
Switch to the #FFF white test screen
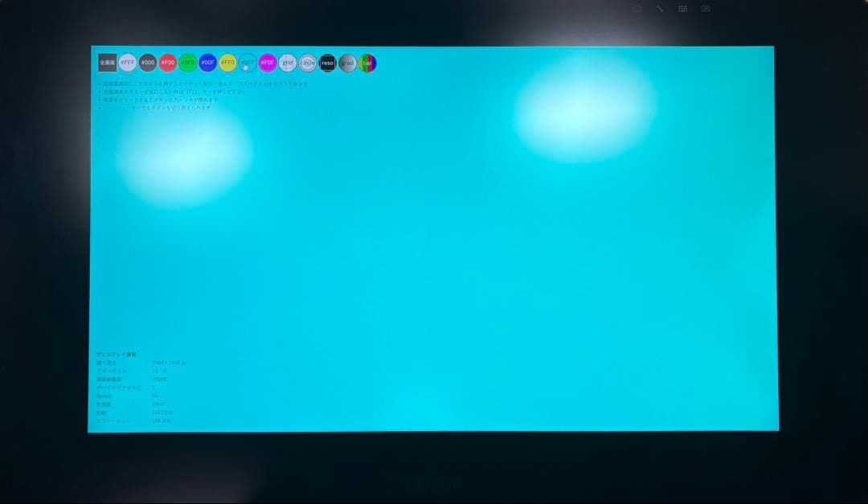coord(127,62)
